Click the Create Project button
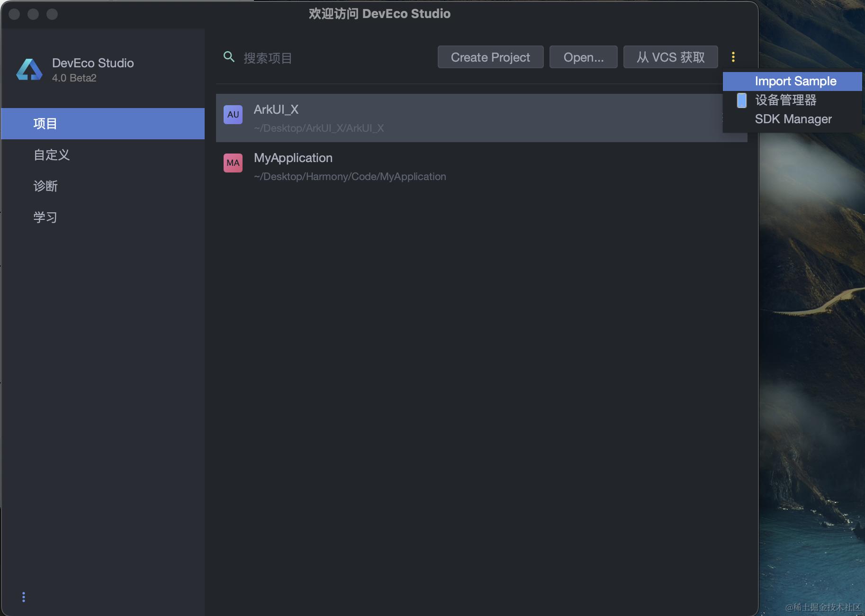This screenshot has height=616, width=865. pyautogui.click(x=490, y=57)
